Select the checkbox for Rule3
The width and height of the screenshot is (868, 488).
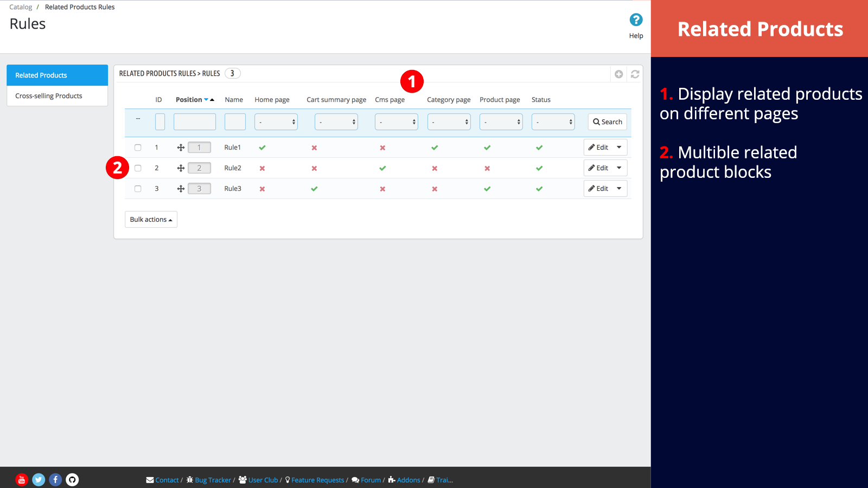click(x=138, y=189)
